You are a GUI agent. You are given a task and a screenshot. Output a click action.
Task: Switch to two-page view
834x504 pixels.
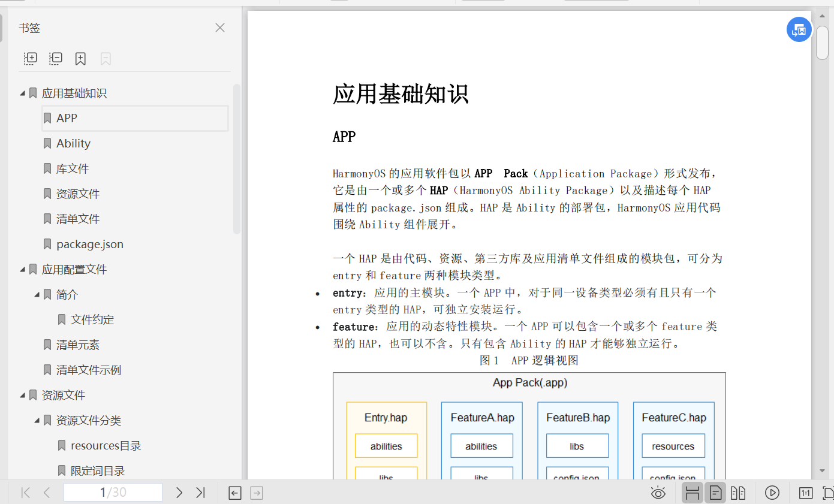click(x=738, y=493)
